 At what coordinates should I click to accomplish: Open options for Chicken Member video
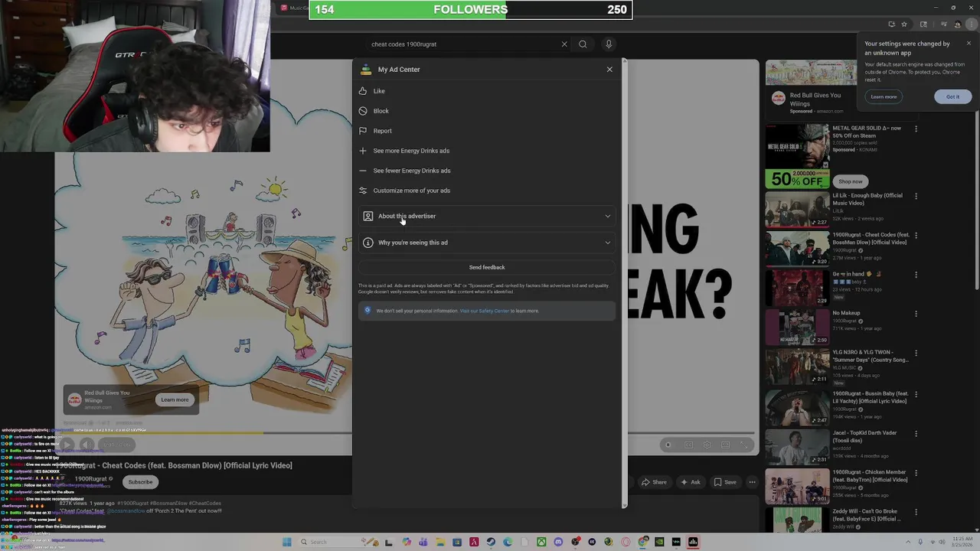click(x=916, y=472)
